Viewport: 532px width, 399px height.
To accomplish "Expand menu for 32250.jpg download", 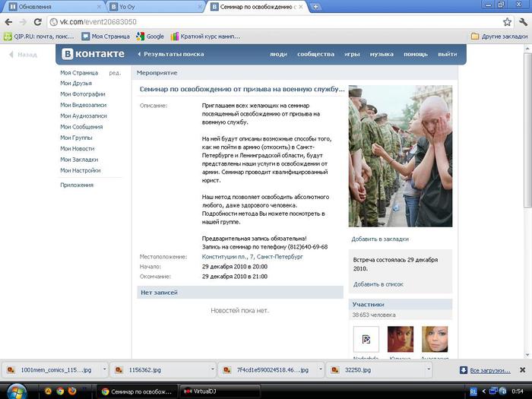I will pos(428,369).
